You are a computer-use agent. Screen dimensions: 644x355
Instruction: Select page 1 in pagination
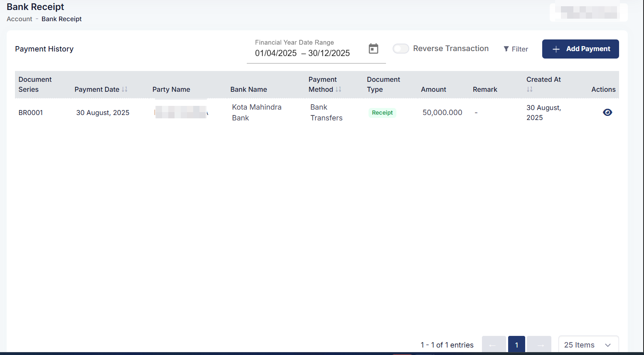click(x=516, y=345)
